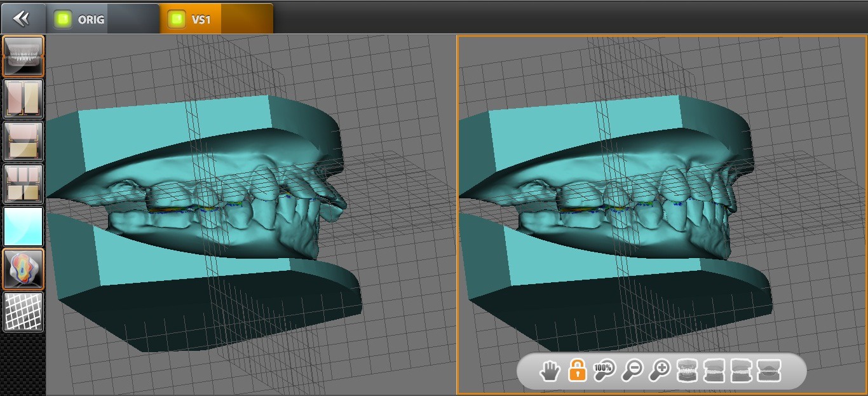Select stacked top-bottom two-pane layout
This screenshot has width=868, height=396.
[24, 141]
